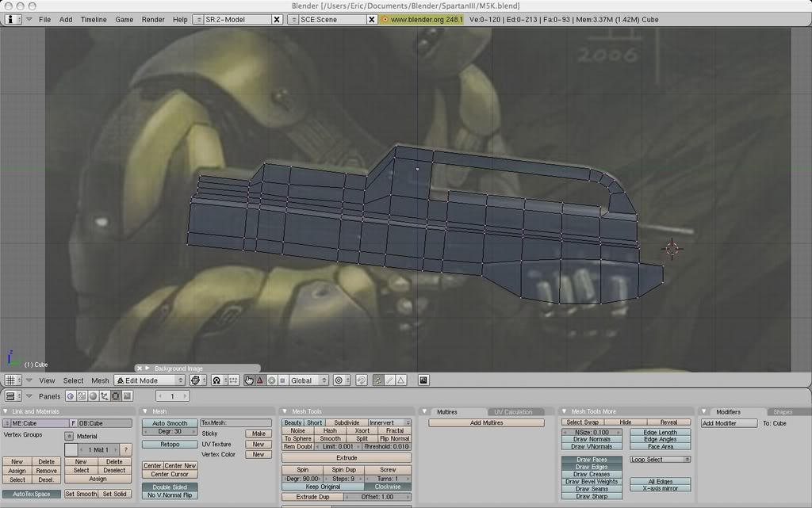Open the Shading context sphere icon
This screenshot has width=812, height=508.
[x=94, y=396]
